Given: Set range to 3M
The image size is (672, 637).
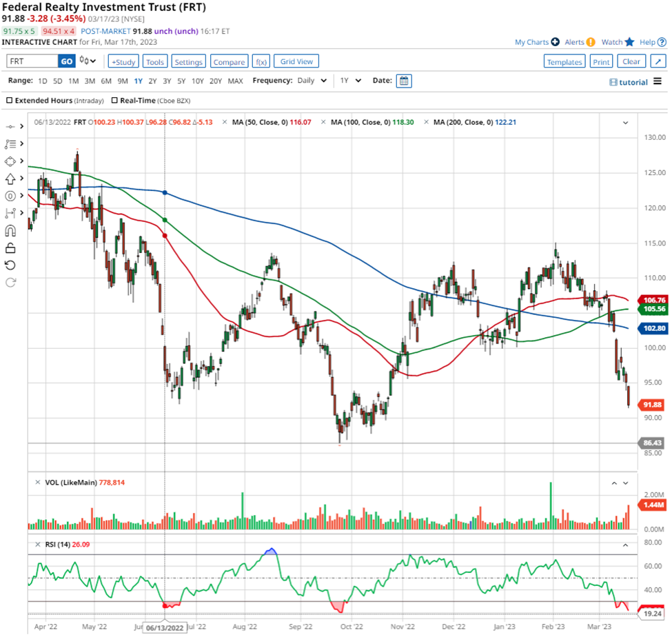Looking at the screenshot, I should (90, 81).
